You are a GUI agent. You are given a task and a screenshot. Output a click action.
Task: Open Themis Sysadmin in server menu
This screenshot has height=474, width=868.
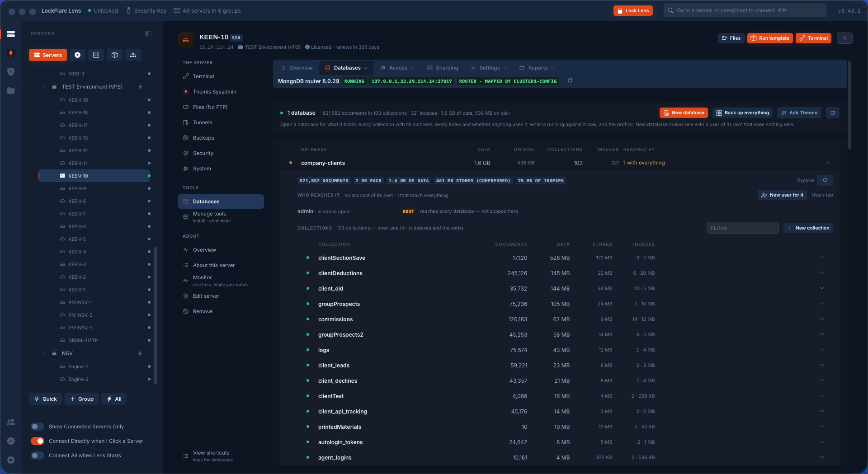[x=221, y=92]
